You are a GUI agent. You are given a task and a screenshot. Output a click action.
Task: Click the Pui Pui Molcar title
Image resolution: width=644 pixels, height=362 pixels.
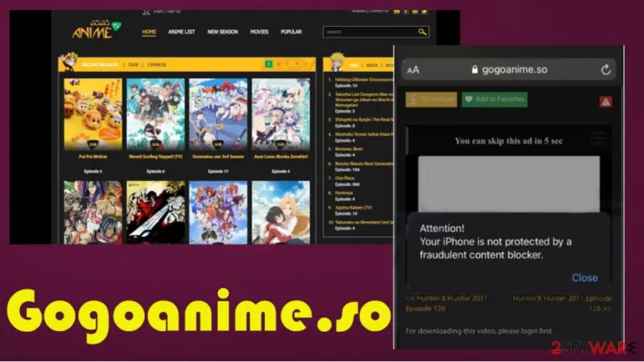(93, 157)
